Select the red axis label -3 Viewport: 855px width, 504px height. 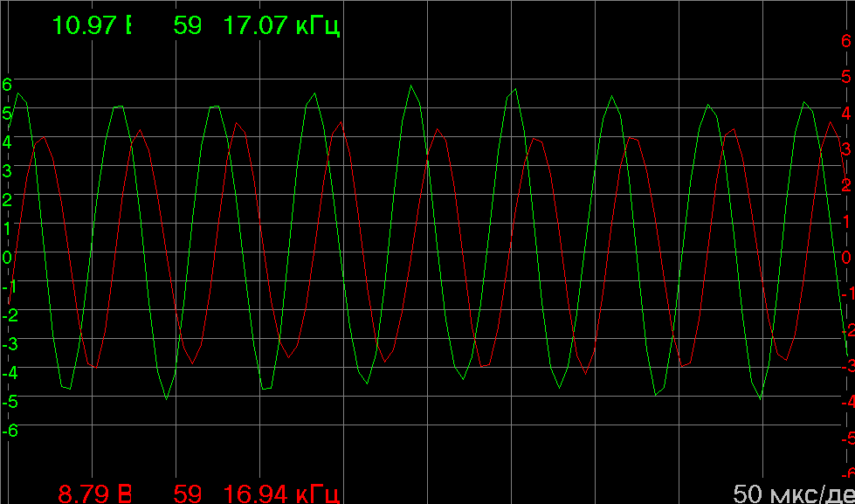[844, 365]
